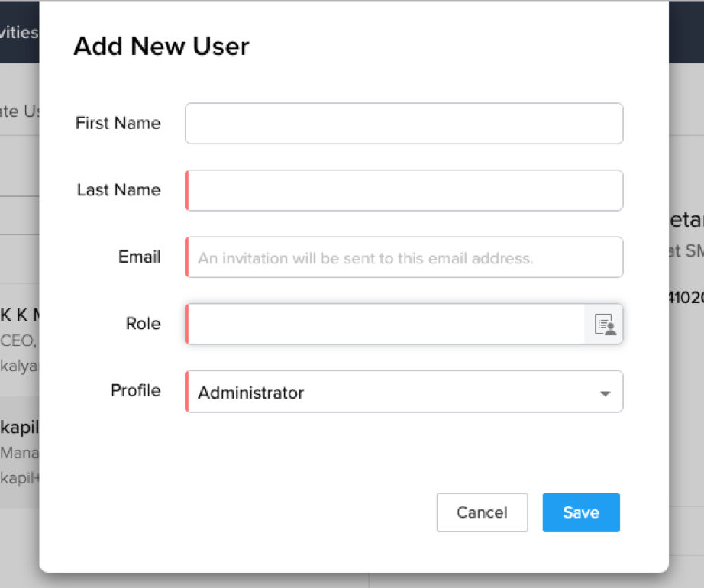Click the Role field label

pyautogui.click(x=143, y=324)
